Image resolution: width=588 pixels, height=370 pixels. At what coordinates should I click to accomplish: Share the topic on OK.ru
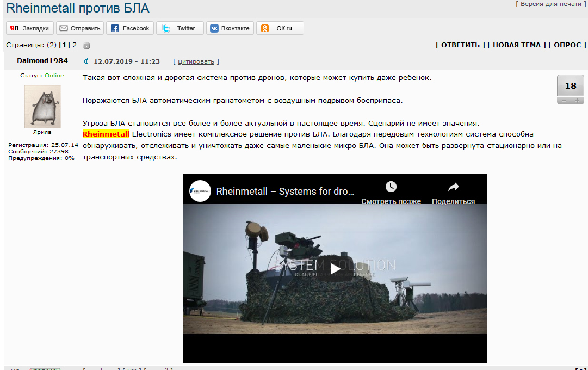tap(280, 28)
